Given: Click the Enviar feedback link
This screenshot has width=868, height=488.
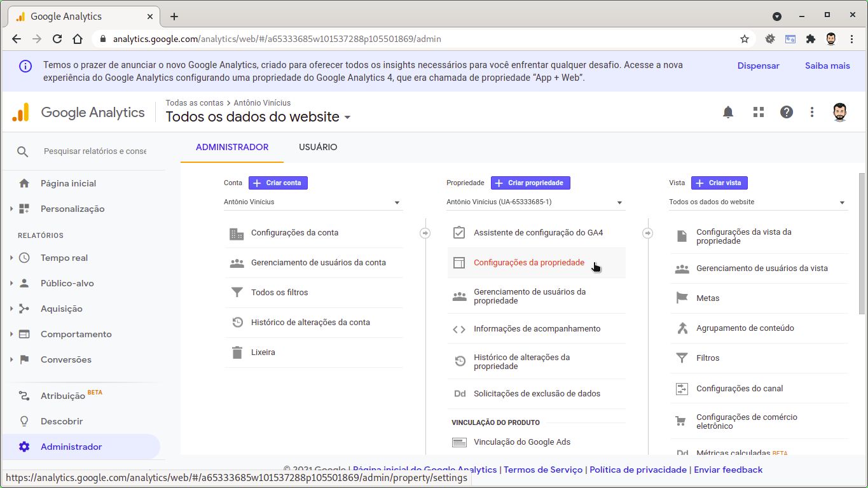Looking at the screenshot, I should [728, 470].
